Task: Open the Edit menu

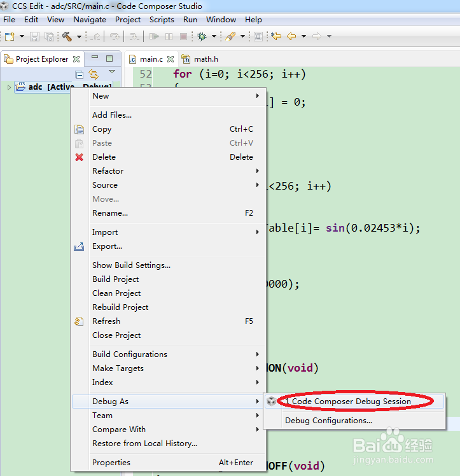Action: [x=31, y=20]
